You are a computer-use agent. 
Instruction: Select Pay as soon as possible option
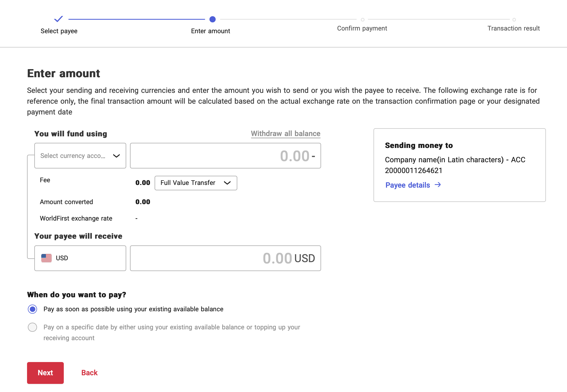[32, 309]
